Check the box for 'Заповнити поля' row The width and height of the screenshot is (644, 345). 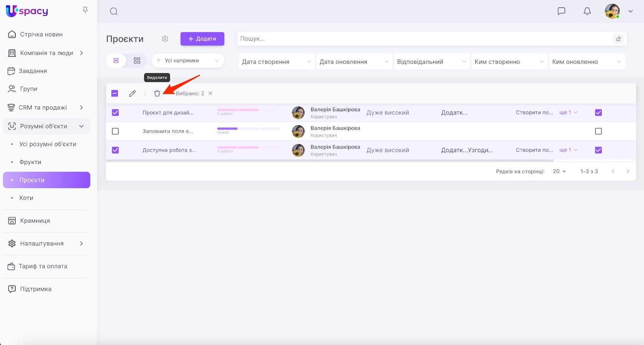[116, 131]
